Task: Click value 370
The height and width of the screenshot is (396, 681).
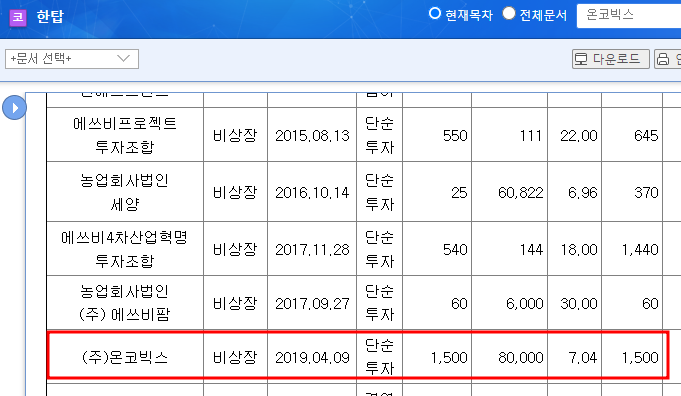Action: (x=646, y=192)
